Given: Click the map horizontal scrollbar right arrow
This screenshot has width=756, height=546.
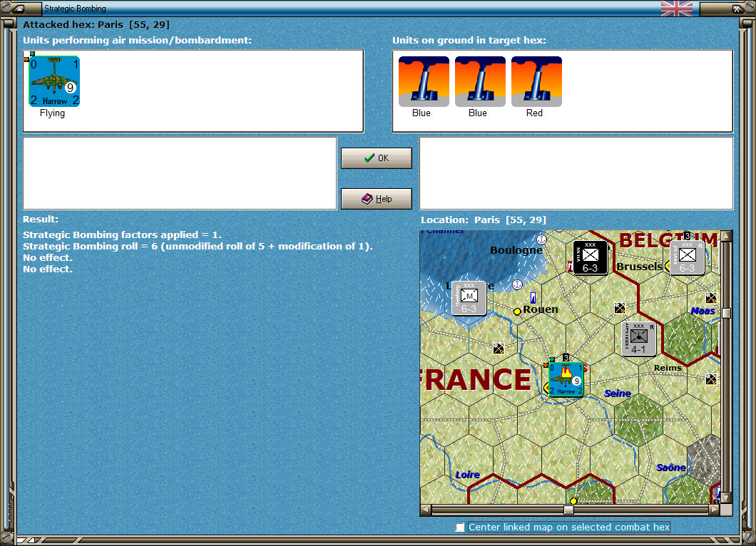Looking at the screenshot, I should 715,510.
